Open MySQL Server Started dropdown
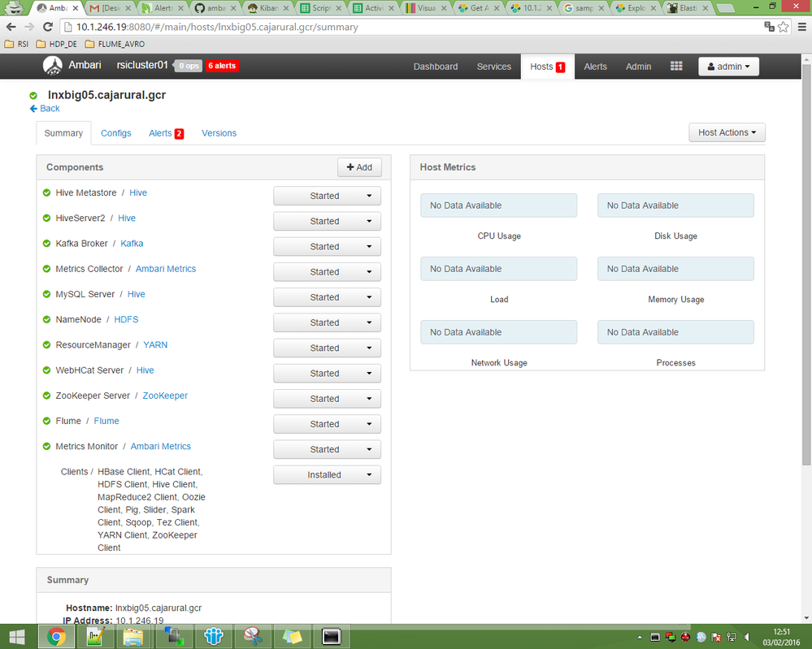The height and width of the screenshot is (649, 812). click(328, 297)
